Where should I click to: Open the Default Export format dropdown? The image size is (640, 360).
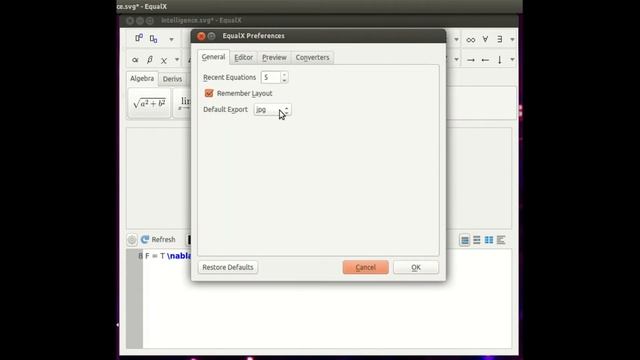click(273, 109)
